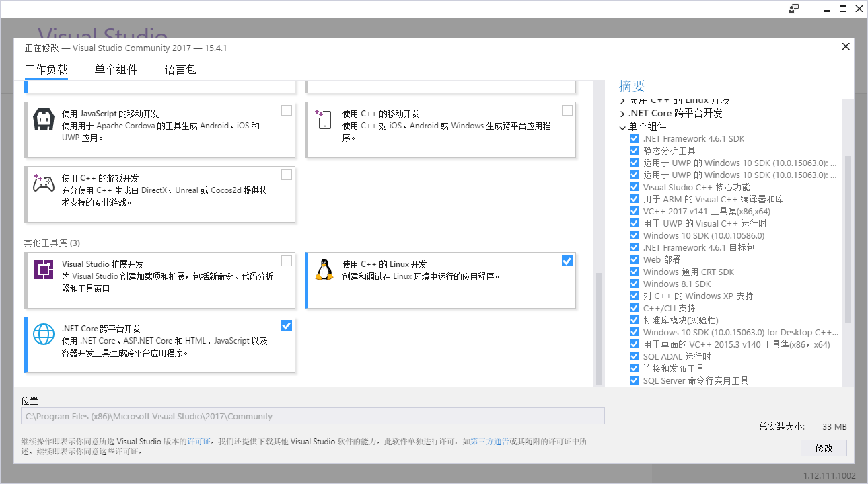Uncheck the 使用 C++ 的 Linux 开发 workload
Image resolution: width=868 pixels, height=484 pixels.
coord(567,261)
